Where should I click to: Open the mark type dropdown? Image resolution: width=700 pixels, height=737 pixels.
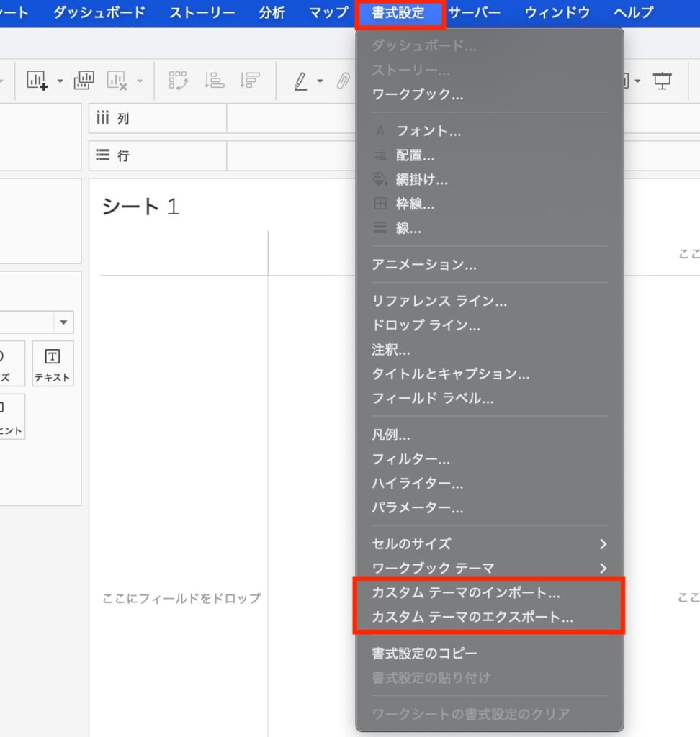pos(63,322)
